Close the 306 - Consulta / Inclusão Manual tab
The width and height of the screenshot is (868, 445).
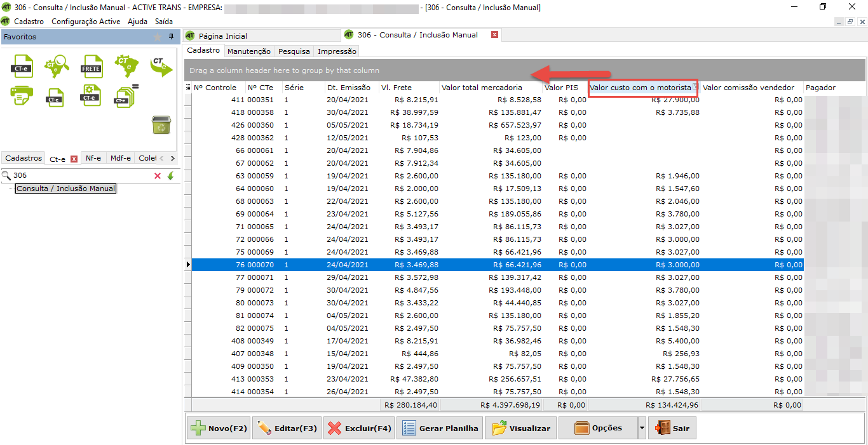click(x=494, y=35)
